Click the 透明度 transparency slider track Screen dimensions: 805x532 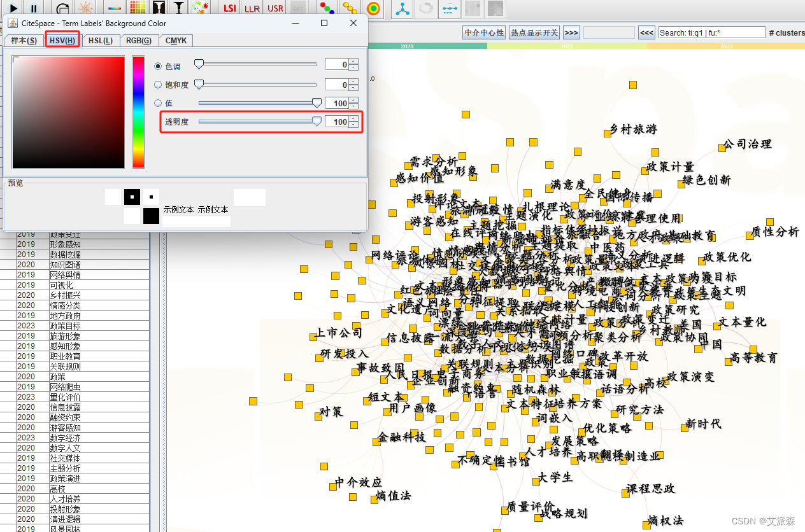click(257, 122)
